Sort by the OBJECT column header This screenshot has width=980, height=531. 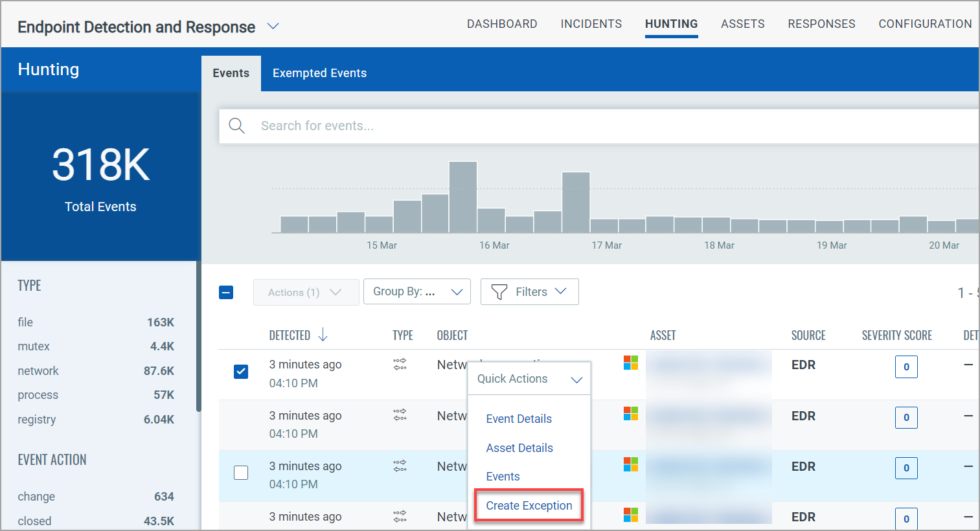pyautogui.click(x=452, y=335)
